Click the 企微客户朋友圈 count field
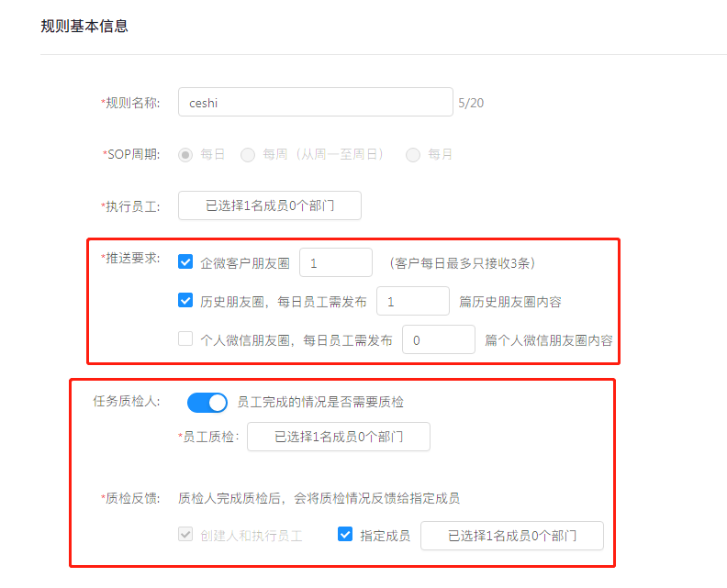 [x=336, y=262]
